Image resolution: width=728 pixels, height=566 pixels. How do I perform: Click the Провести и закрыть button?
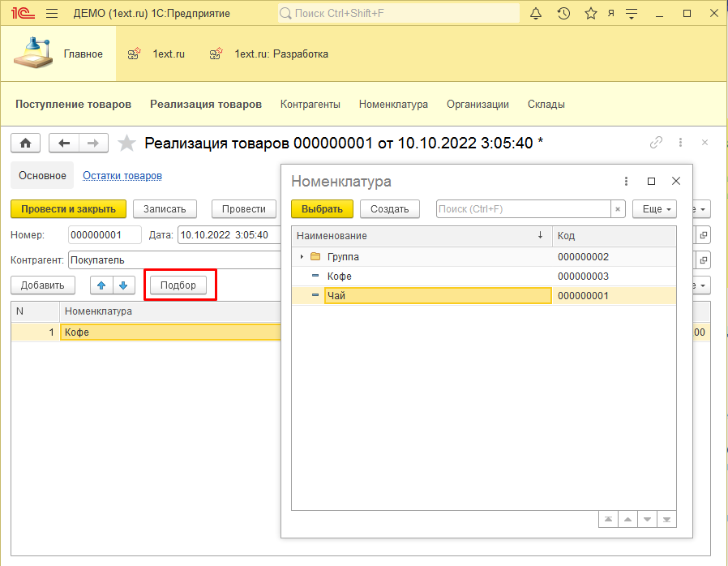click(68, 208)
